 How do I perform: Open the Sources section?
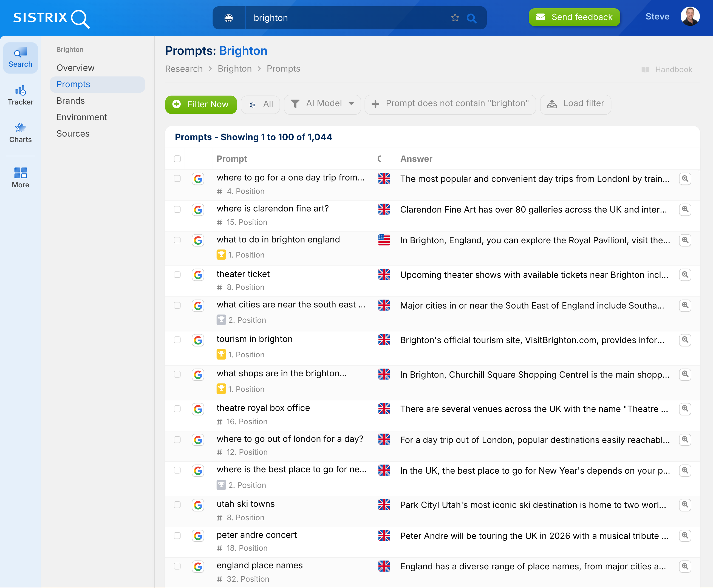(x=73, y=133)
